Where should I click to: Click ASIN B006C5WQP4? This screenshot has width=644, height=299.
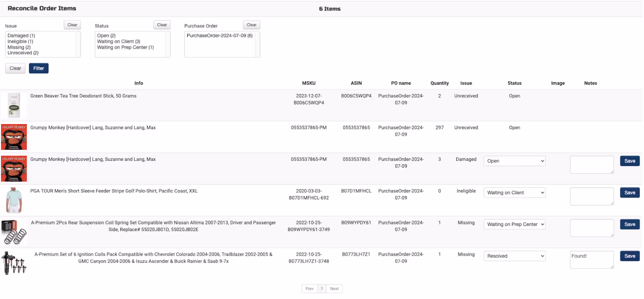356,96
